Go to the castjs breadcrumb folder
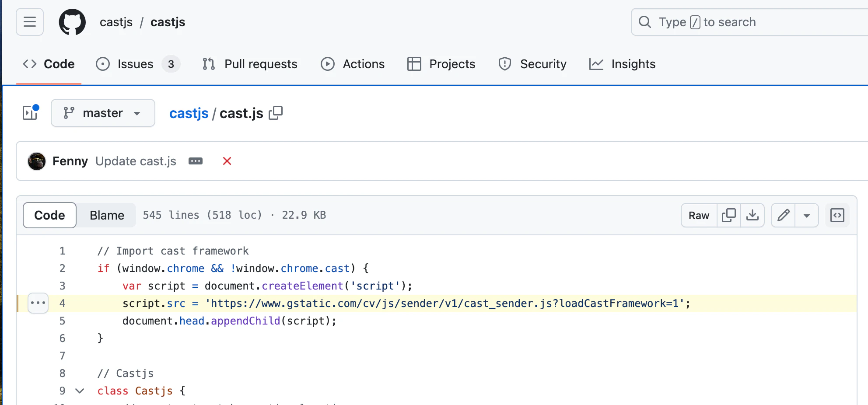The image size is (868, 405). tap(189, 113)
